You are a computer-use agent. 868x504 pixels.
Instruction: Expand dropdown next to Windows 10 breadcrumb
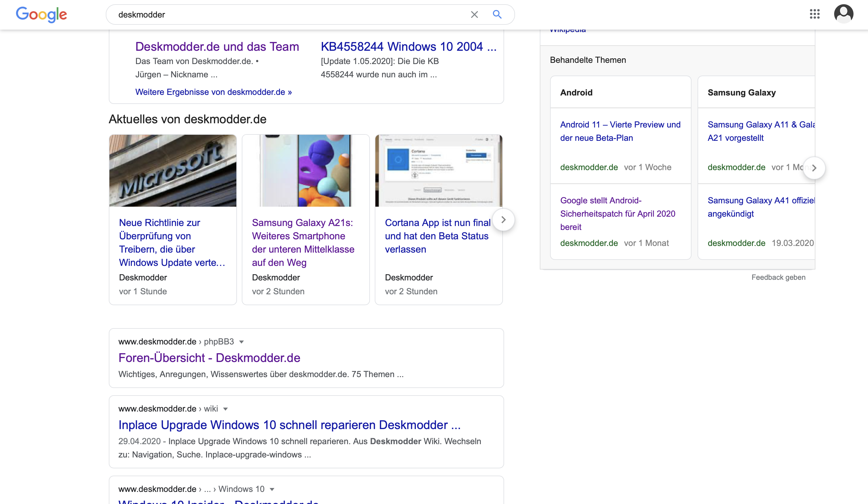(x=272, y=489)
